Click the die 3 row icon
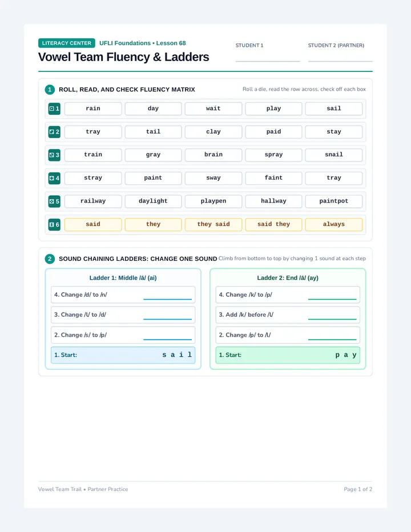The width and height of the screenshot is (411, 532). click(x=54, y=155)
